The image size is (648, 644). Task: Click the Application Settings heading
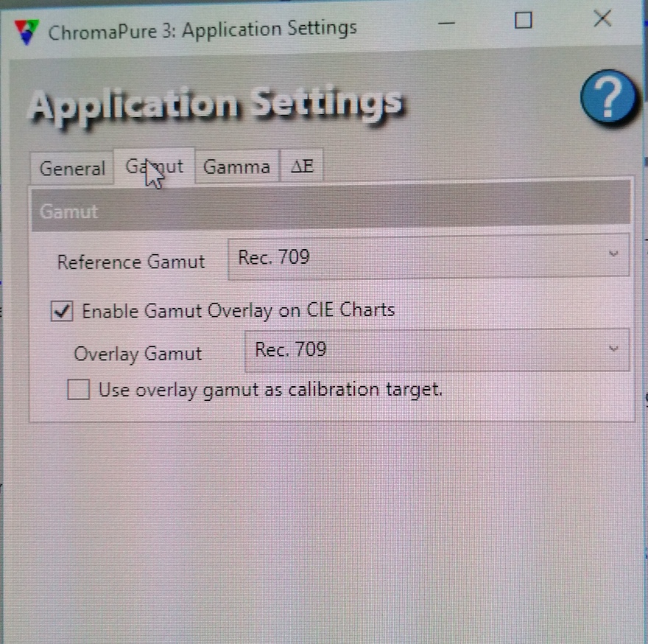pyautogui.click(x=215, y=104)
